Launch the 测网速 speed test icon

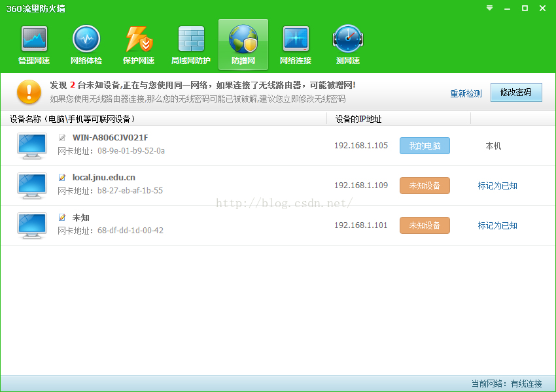click(348, 45)
